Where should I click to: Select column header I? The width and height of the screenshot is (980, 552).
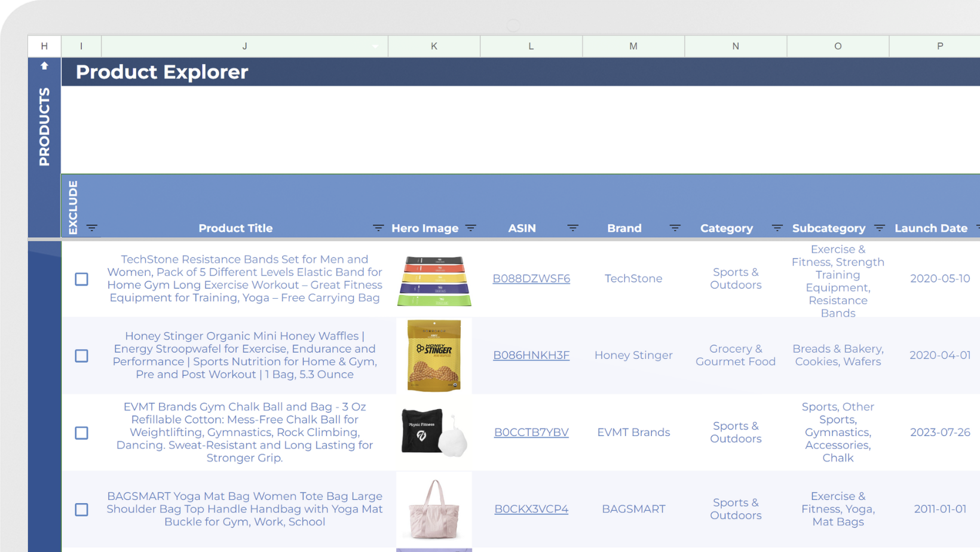pyautogui.click(x=81, y=46)
